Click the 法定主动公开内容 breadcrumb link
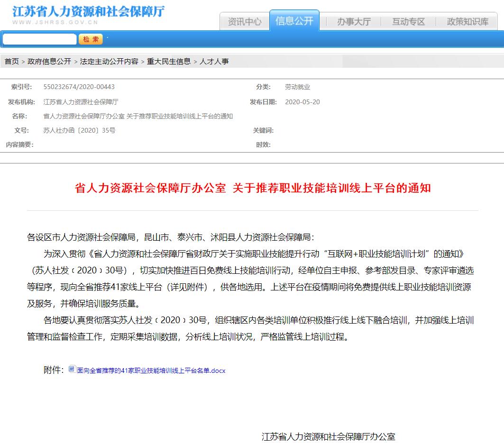 pos(109,62)
